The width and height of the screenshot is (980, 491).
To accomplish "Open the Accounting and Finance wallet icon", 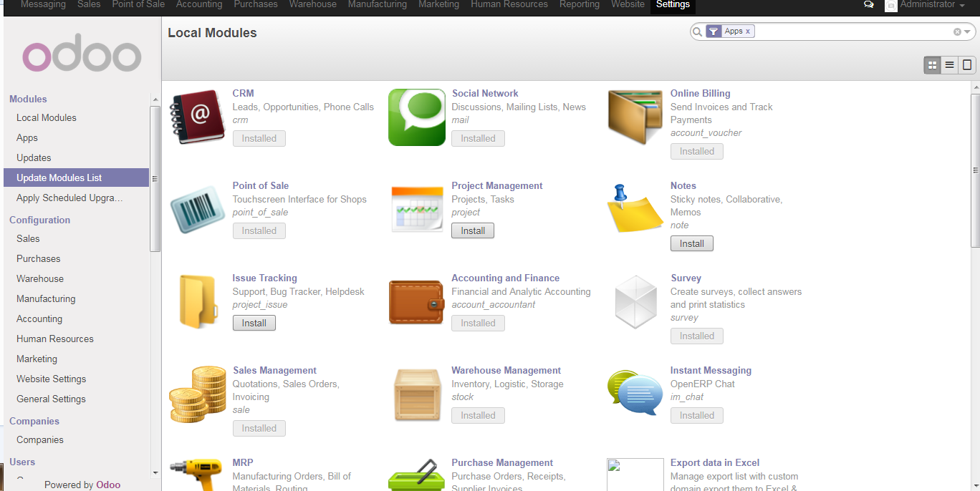I will coord(417,302).
